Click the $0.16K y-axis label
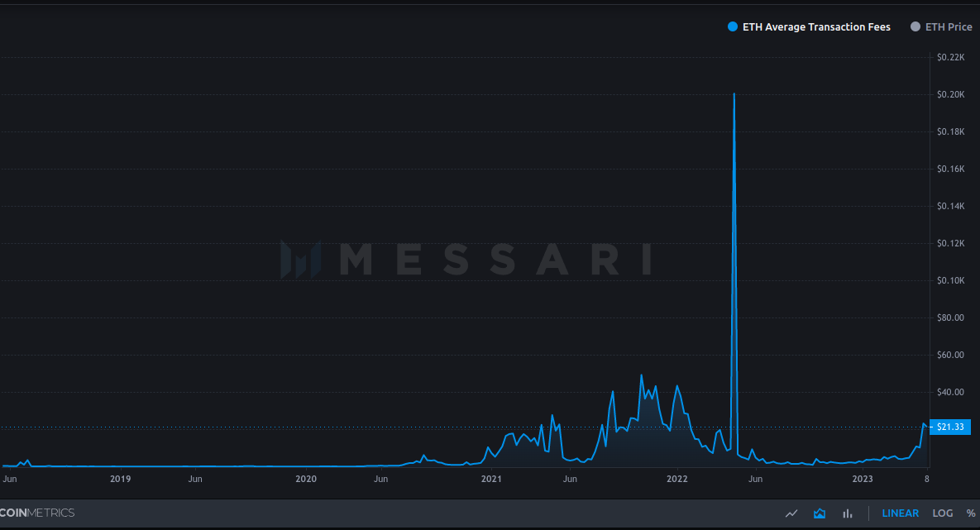Screen dimensions: 980x530 point(950,169)
